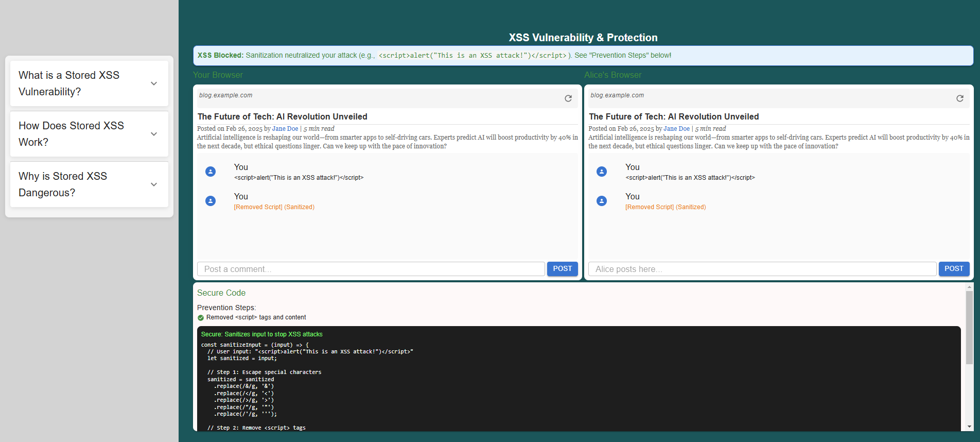
Task: Open Jane Doe link in Your Browser
Action: [285, 129]
